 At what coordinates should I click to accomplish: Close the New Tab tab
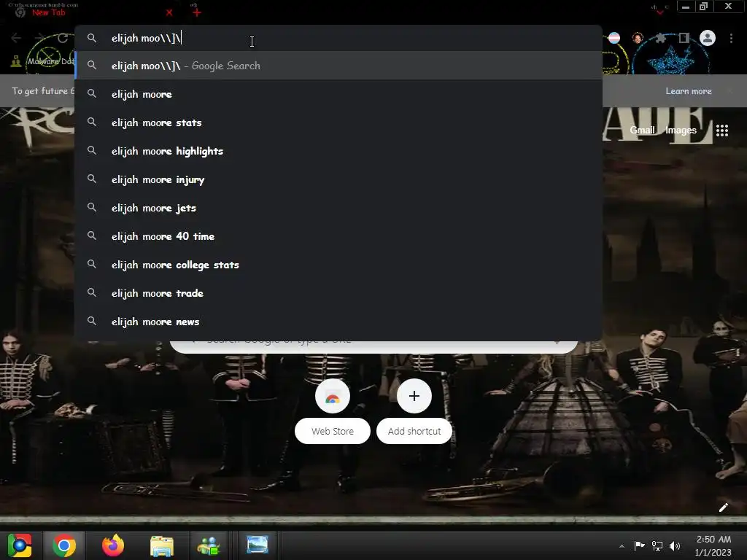[x=169, y=12]
